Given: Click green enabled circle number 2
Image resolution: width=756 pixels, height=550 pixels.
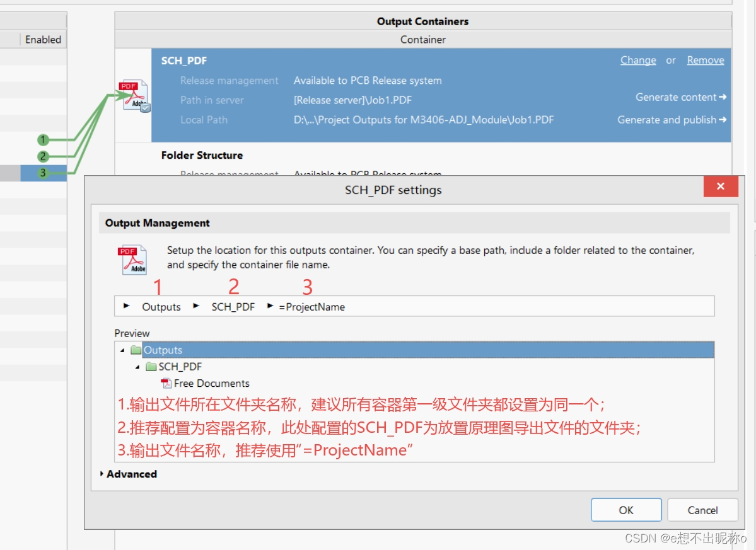Looking at the screenshot, I should pyautogui.click(x=43, y=156).
